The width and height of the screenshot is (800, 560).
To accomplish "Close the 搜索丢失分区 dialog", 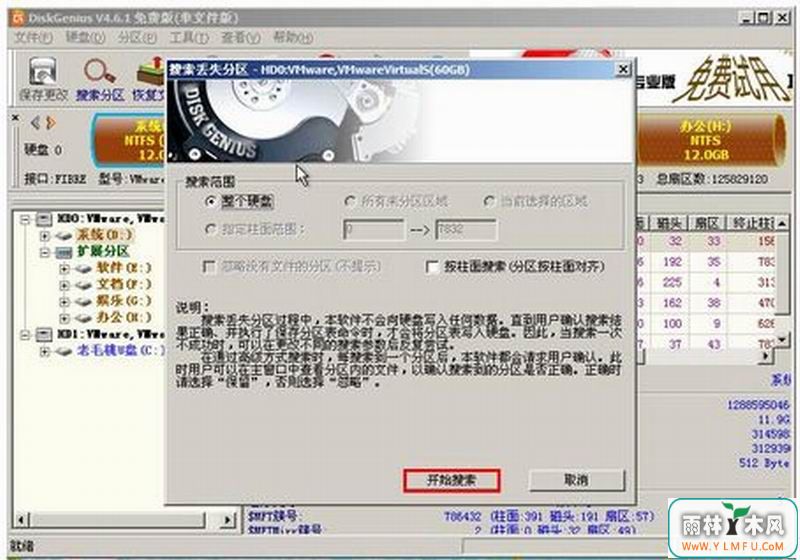I will (x=623, y=69).
